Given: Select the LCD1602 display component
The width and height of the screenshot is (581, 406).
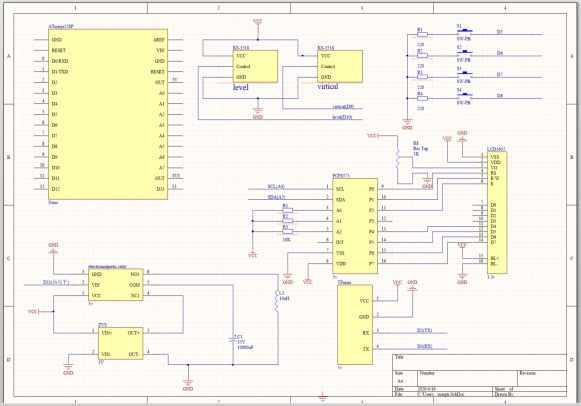Looking at the screenshot, I should pos(497,213).
